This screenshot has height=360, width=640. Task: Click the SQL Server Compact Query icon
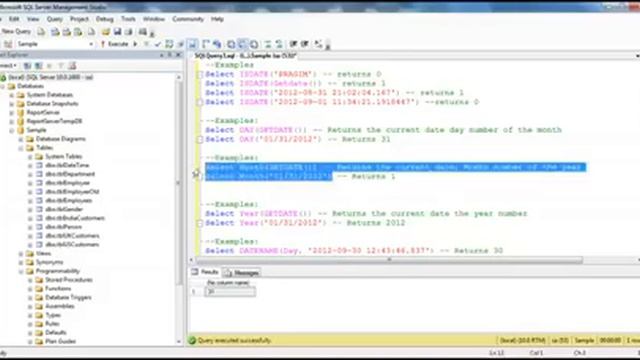coord(91,31)
